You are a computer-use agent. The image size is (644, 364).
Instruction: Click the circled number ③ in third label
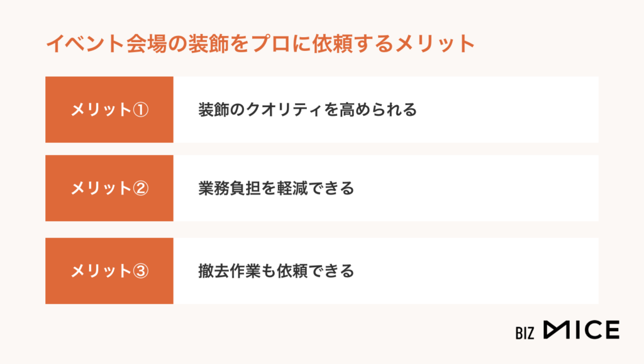click(x=140, y=271)
